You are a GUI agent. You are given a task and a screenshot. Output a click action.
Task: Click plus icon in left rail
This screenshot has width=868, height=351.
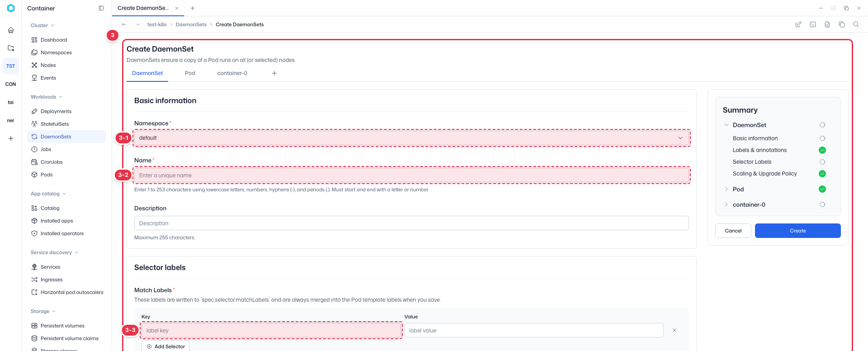(11, 138)
